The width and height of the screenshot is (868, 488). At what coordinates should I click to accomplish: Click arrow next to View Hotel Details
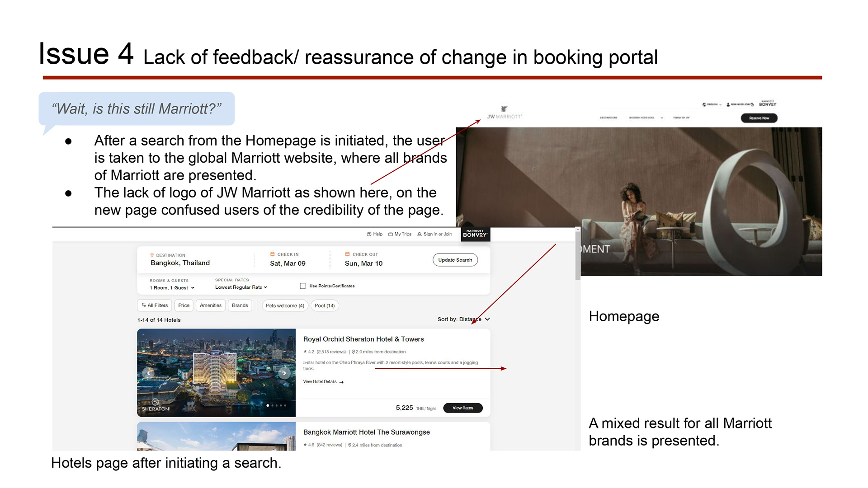pos(341,382)
